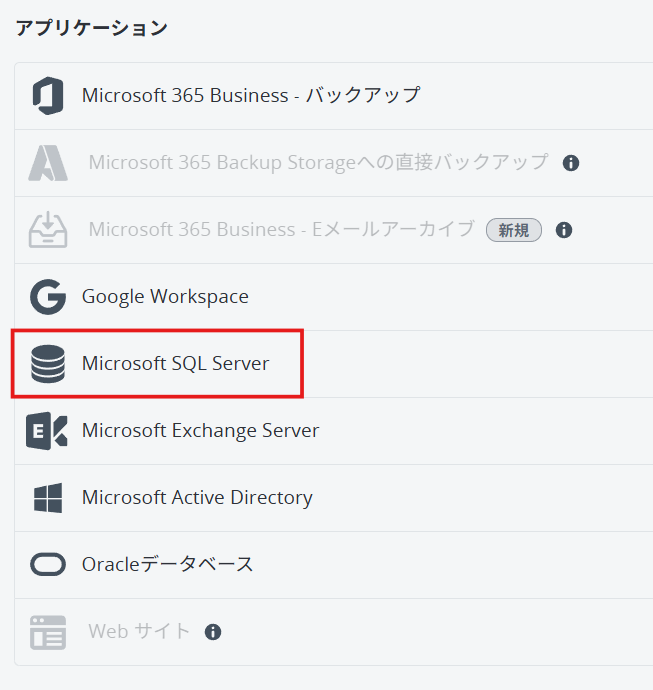Choose Google Workspace
The width and height of the screenshot is (653, 690).
165,297
